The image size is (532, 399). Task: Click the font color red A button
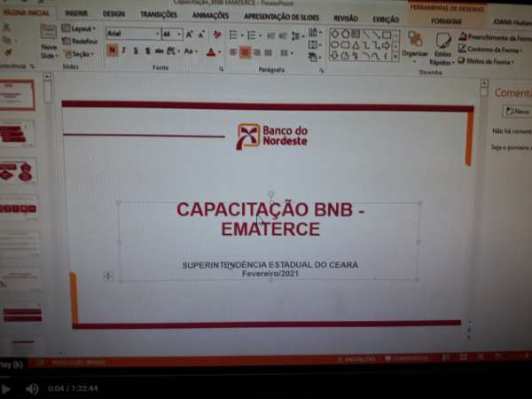[x=211, y=52]
